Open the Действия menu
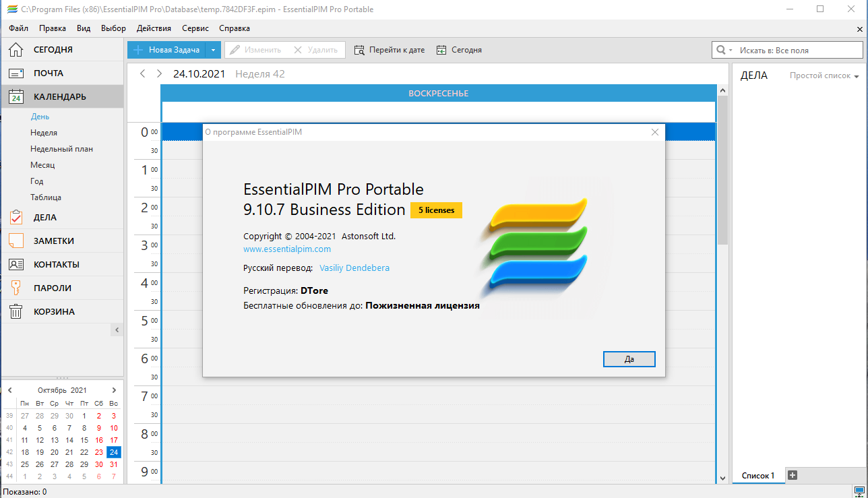This screenshot has width=868, height=498. pyautogui.click(x=154, y=28)
